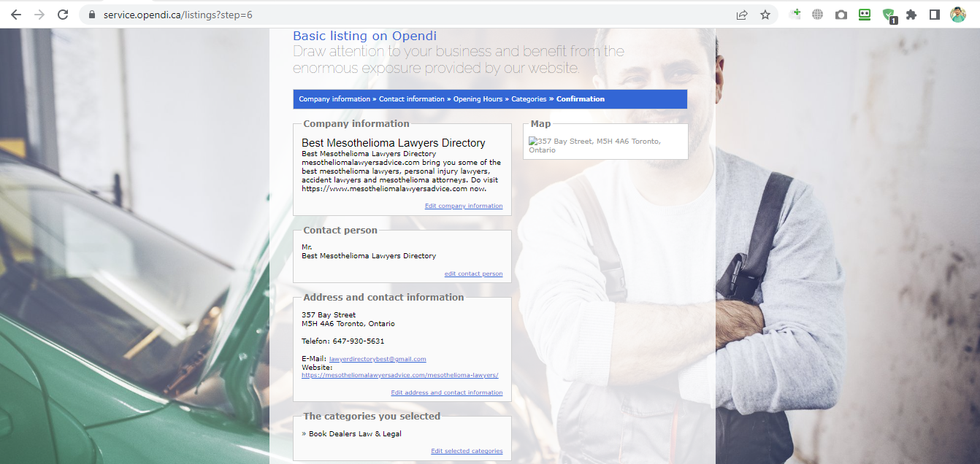This screenshot has width=980, height=464.
Task: Go to Opening Hours step
Action: point(478,99)
